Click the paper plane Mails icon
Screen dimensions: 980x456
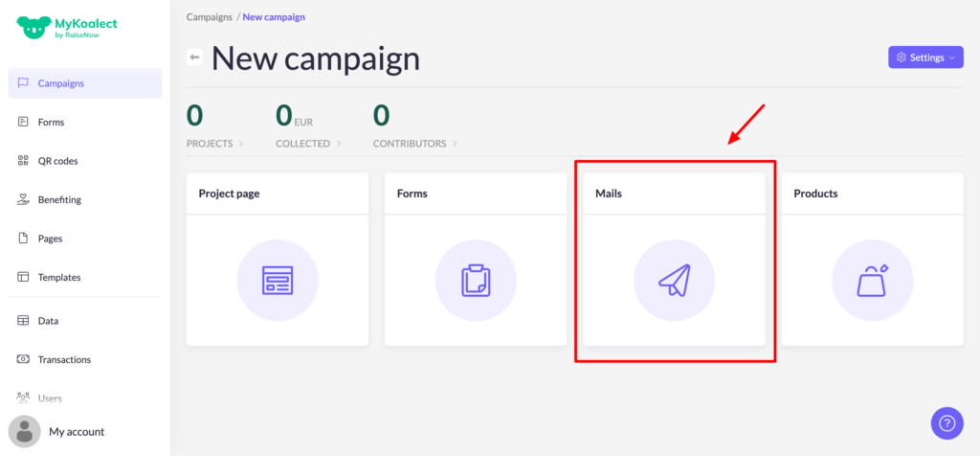pos(674,280)
